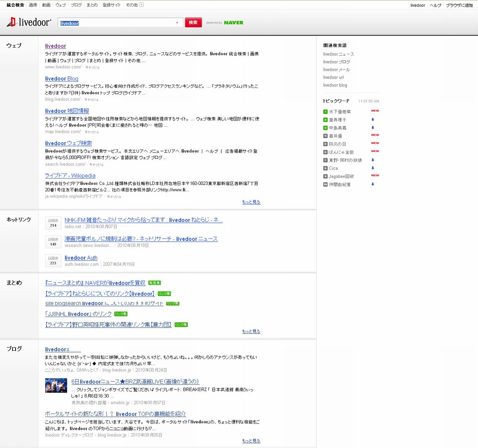
Task: Expand the その他 menu arrow
Action: pos(142,5)
